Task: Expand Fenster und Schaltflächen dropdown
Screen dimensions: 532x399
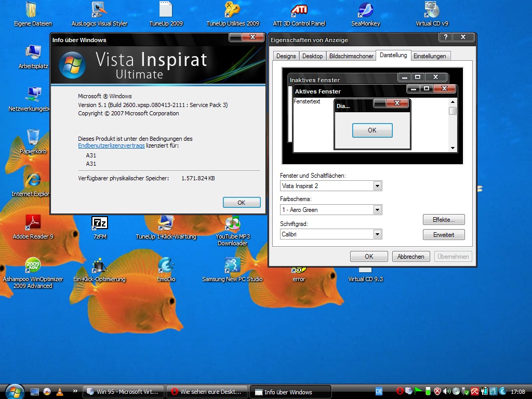Action: (x=378, y=186)
